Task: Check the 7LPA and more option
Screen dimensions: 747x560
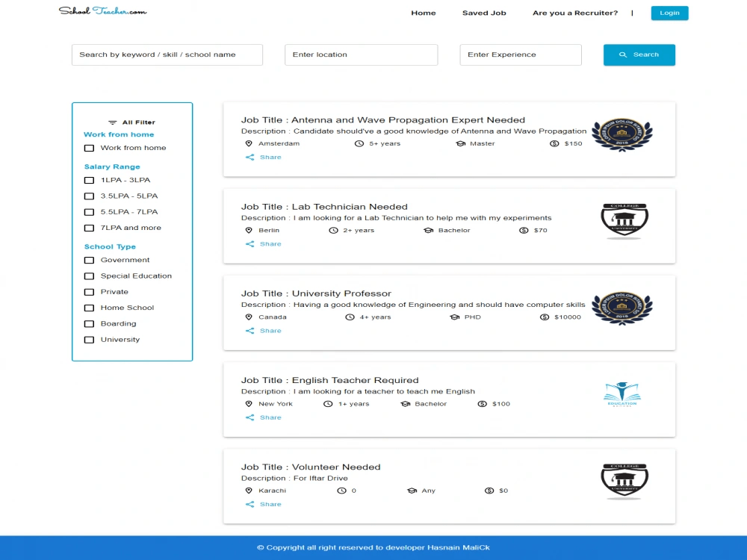Action: click(89, 228)
